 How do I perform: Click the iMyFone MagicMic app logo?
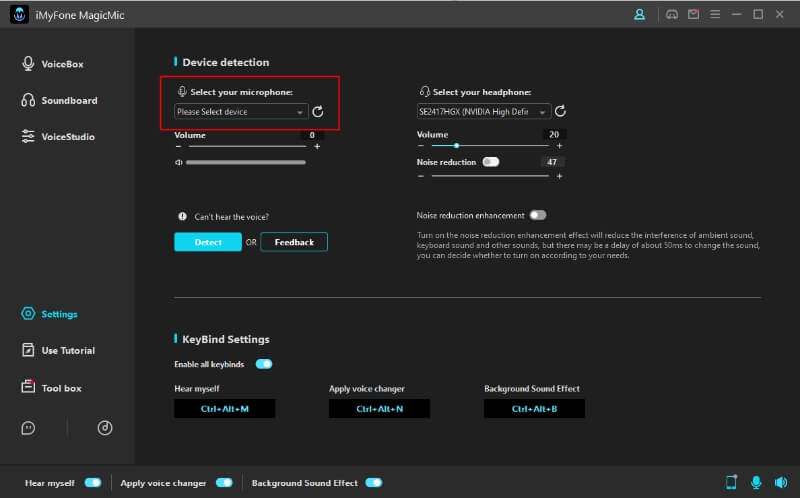coord(19,15)
